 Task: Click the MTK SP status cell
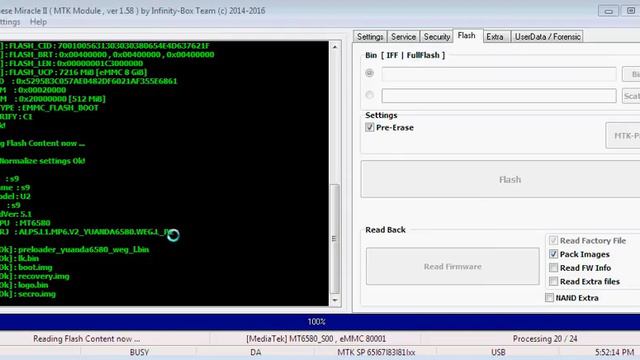(x=376, y=352)
